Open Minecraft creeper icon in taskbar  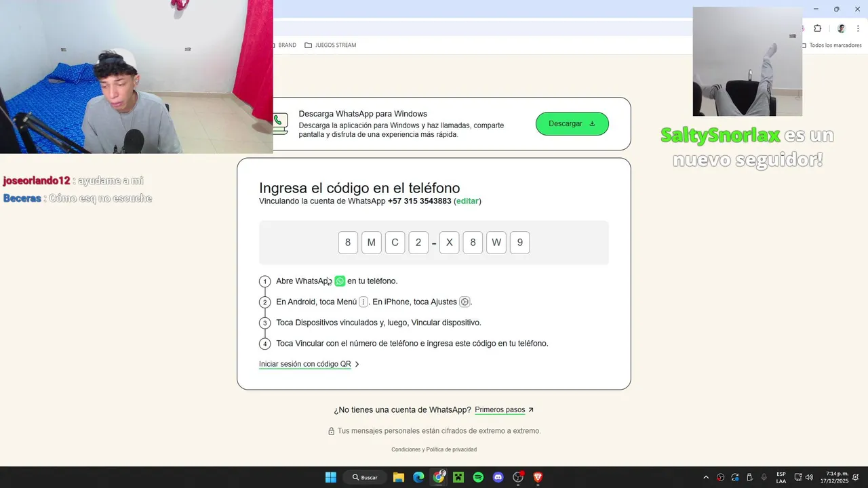pos(458,477)
